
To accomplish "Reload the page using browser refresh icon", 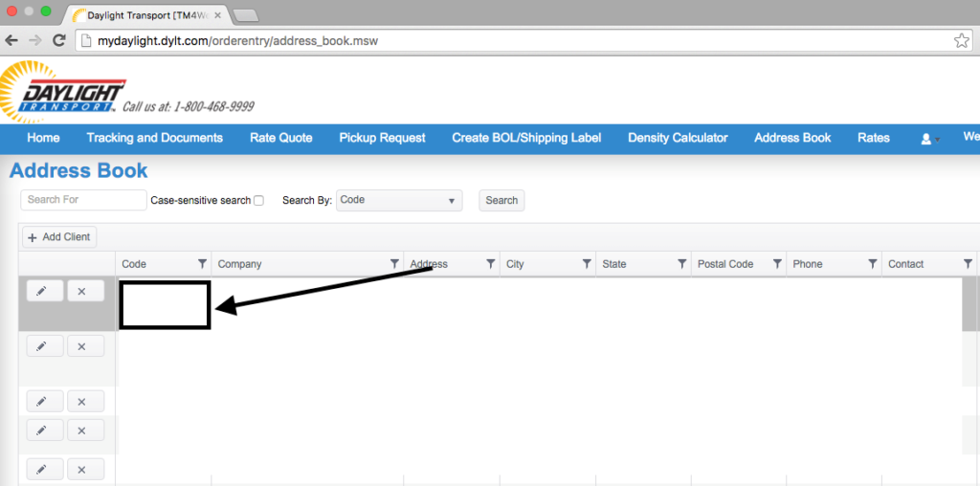I will (x=59, y=40).
